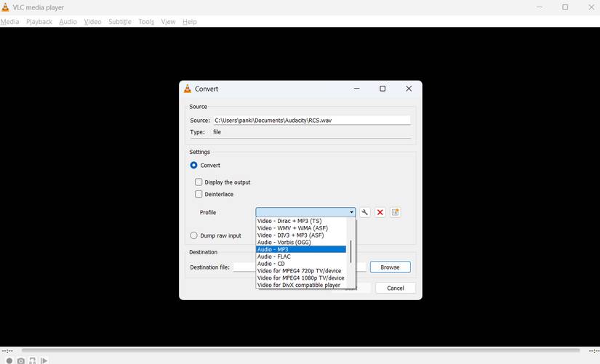Edit selected profile with wrench icon
This screenshot has width=600, height=364.
364,212
